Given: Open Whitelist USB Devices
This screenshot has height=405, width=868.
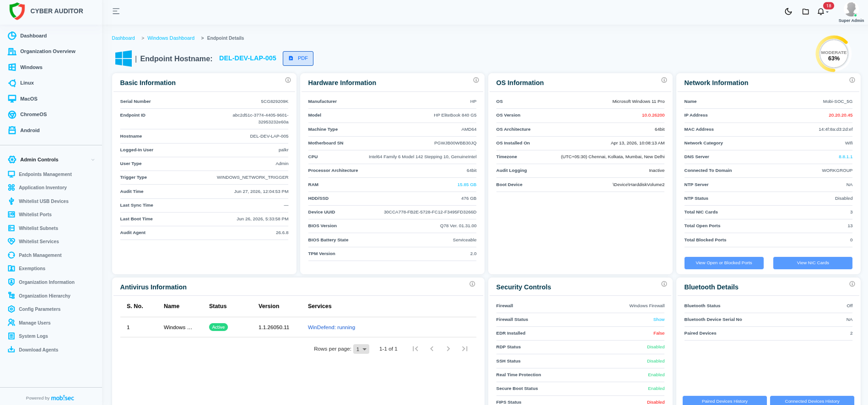Looking at the screenshot, I should point(43,201).
